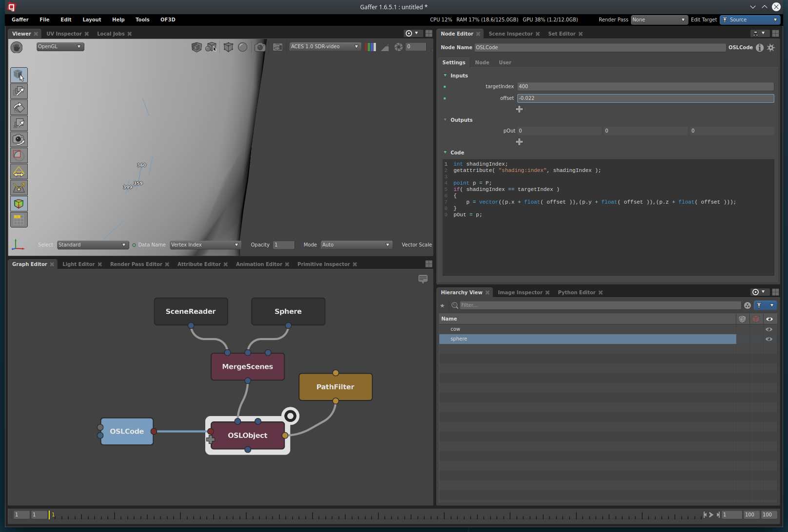Click the Graph Editor annotations icon

point(423,279)
